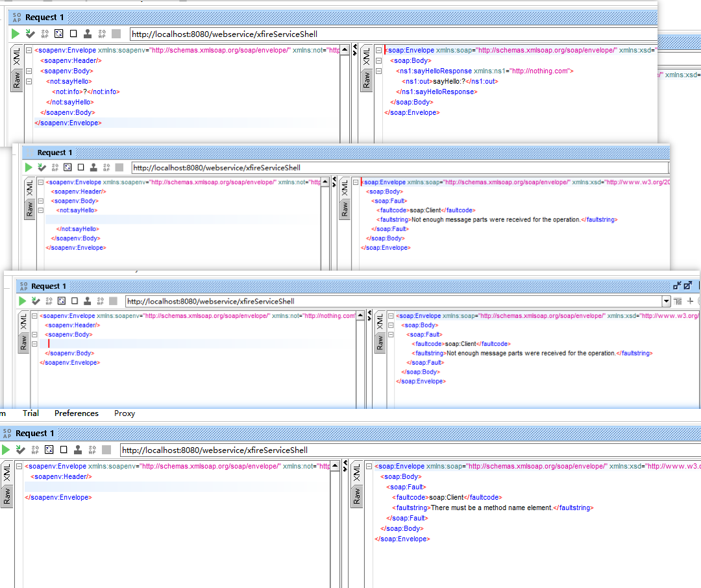This screenshot has height=588, width=701.
Task: Click person stamp icon in bottom window toolbar
Action: point(78,449)
